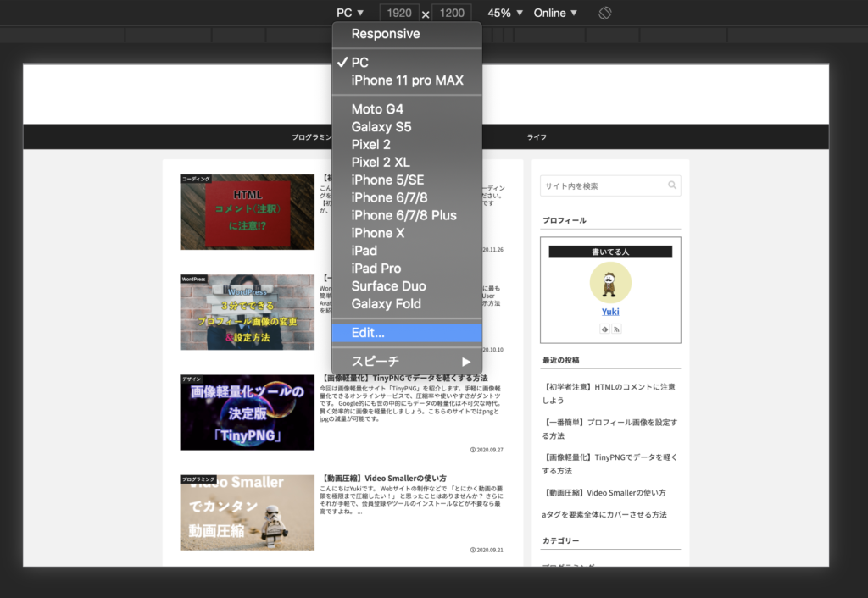Click the RSS feed icon under Yuki
The width and height of the screenshot is (868, 598).
tap(616, 329)
